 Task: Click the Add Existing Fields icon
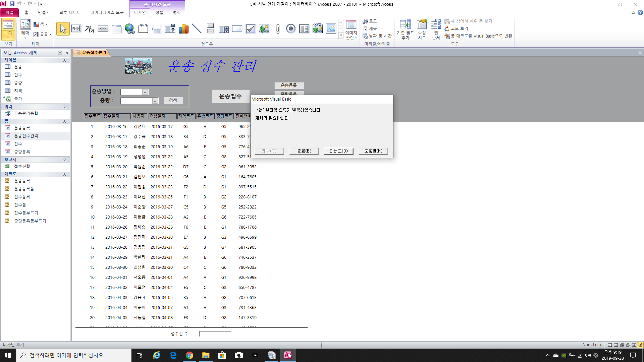[x=405, y=29]
